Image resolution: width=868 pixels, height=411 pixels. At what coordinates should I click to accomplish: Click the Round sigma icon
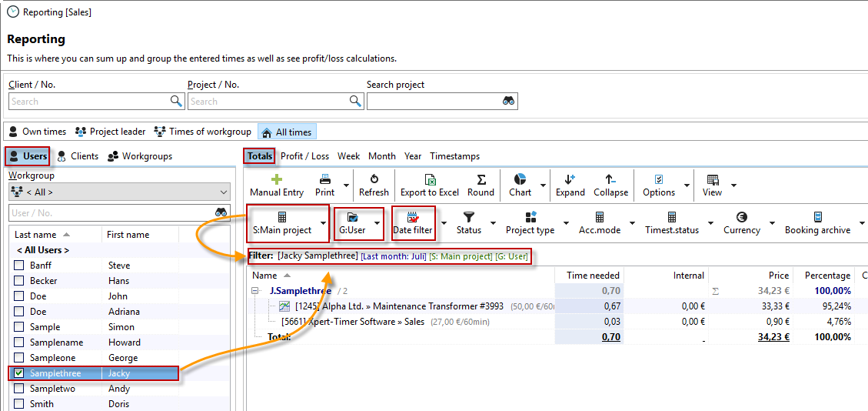click(481, 179)
